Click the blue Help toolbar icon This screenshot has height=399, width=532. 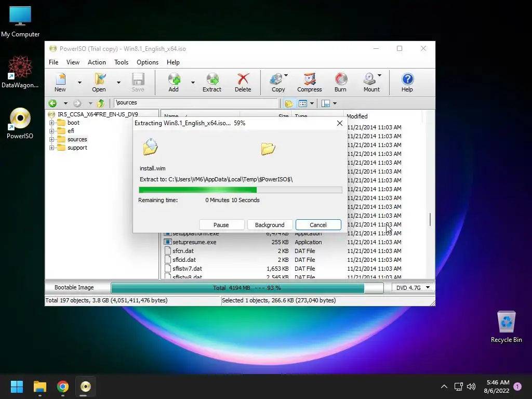(407, 82)
